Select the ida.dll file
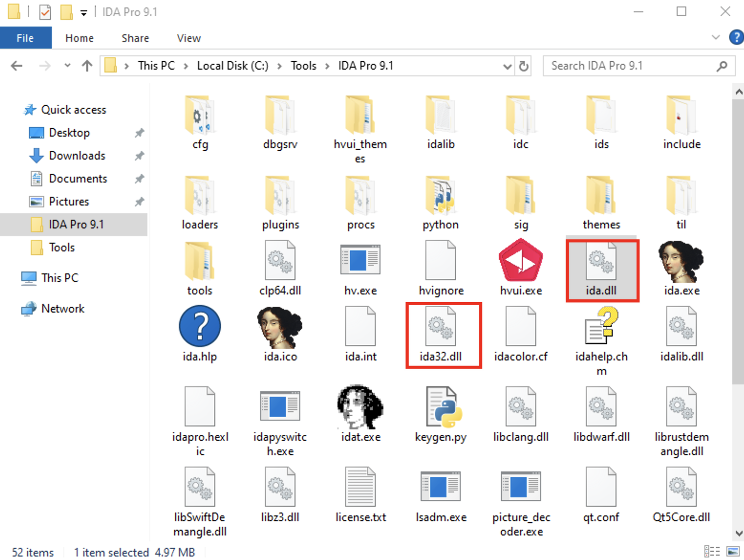The width and height of the screenshot is (744, 560). [602, 269]
